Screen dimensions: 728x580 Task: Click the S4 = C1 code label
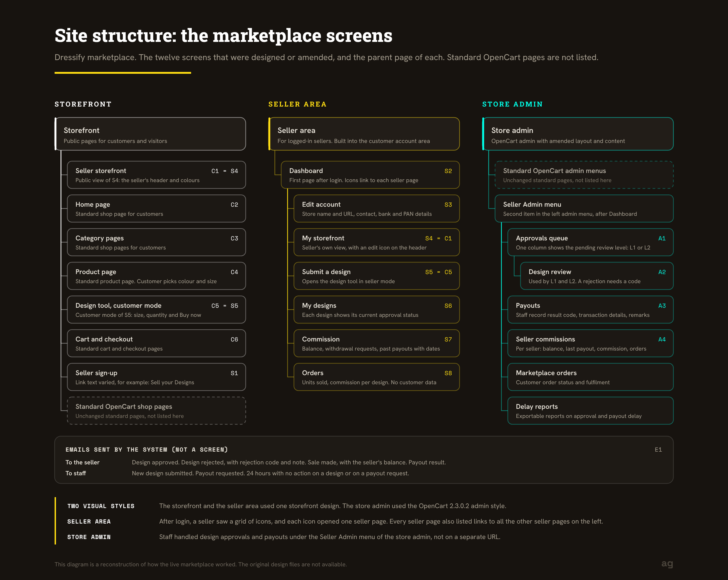[438, 239]
